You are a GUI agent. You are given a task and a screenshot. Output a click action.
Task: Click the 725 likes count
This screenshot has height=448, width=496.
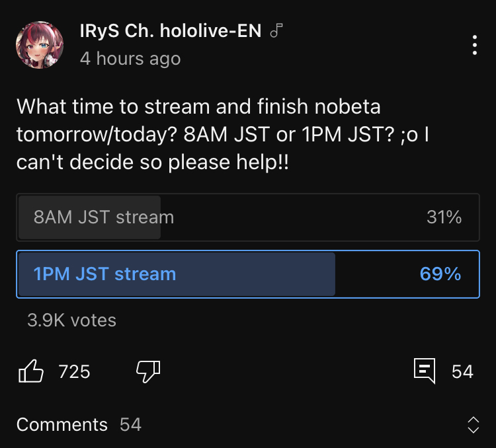tap(74, 371)
